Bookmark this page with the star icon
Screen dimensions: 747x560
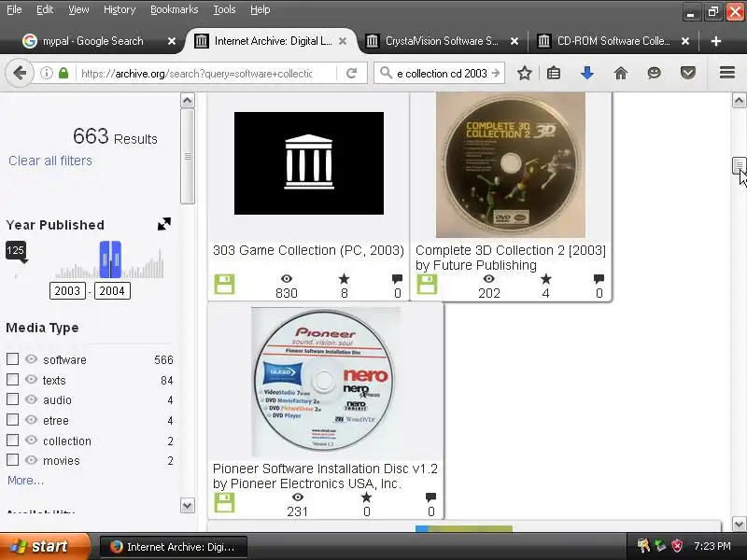(525, 74)
